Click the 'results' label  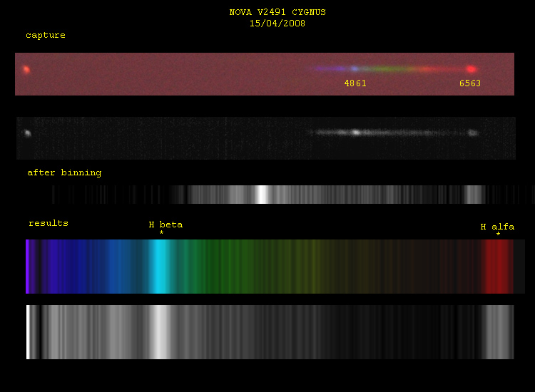[49, 223]
